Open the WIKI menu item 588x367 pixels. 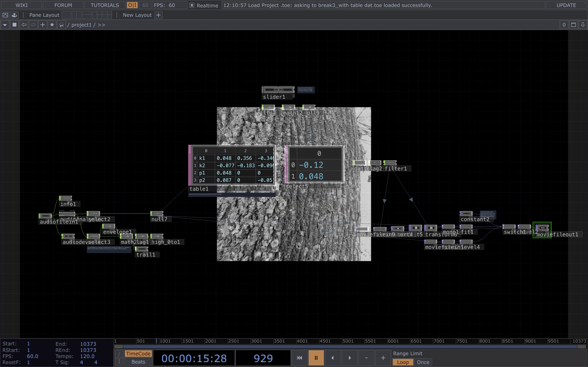point(22,5)
